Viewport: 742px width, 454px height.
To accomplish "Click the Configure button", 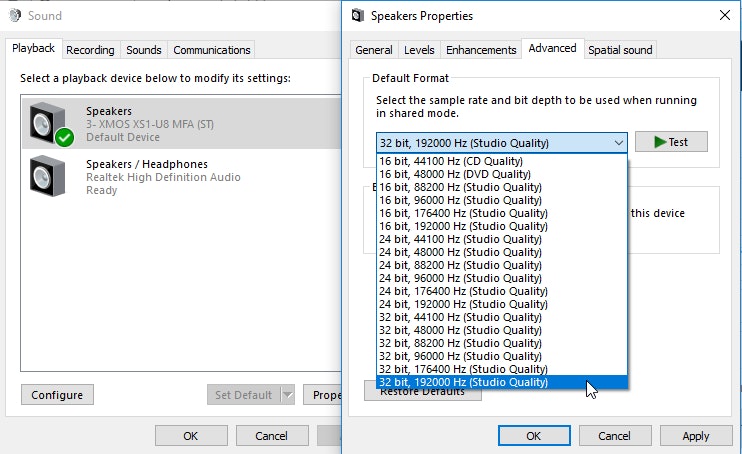I will [57, 395].
